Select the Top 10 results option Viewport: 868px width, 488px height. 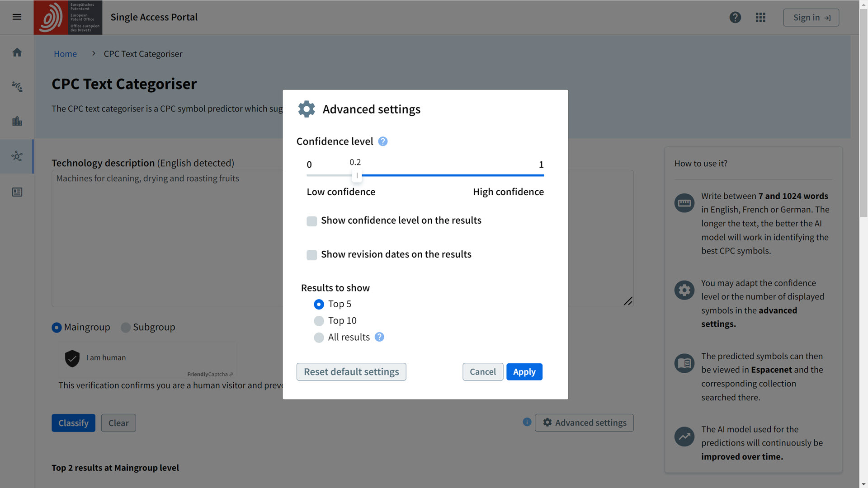[319, 320]
